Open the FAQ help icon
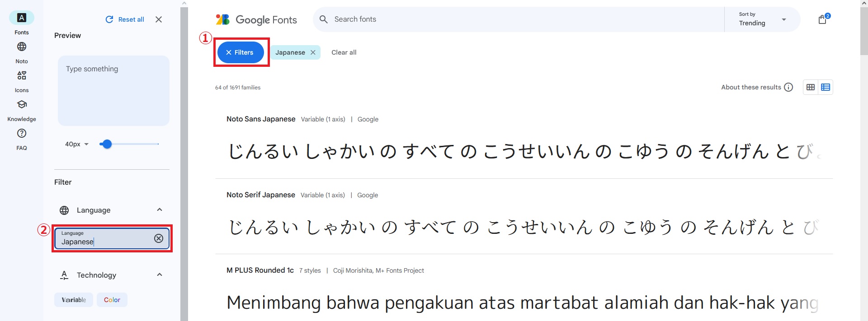Screen dimensions: 868x321 (22, 133)
